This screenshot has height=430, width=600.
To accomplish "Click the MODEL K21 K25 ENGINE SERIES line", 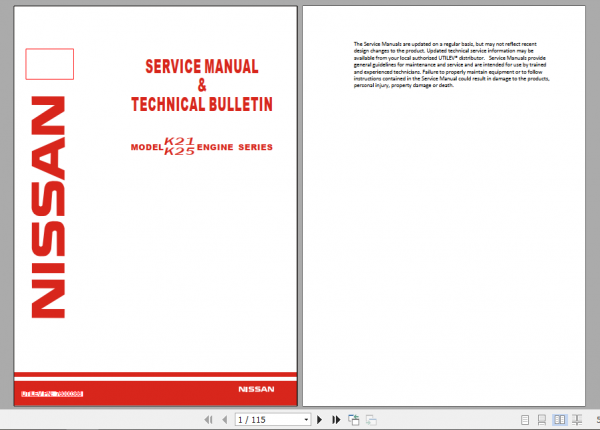I will [202, 147].
